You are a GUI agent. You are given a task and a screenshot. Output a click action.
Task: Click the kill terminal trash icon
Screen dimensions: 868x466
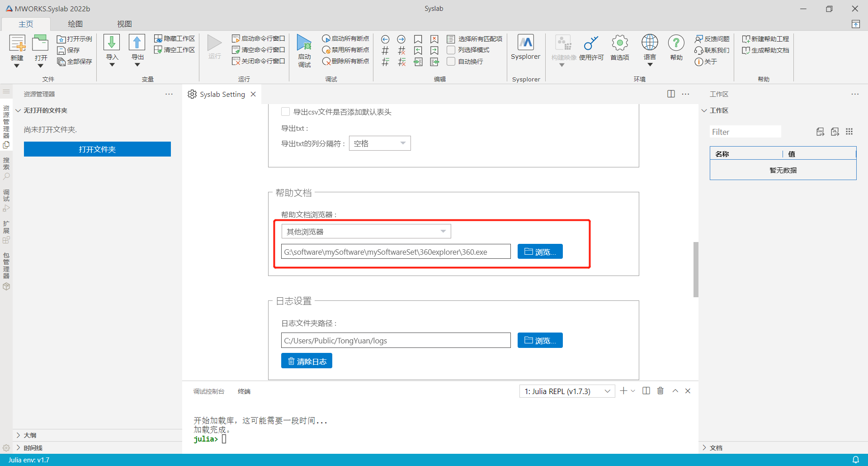660,391
